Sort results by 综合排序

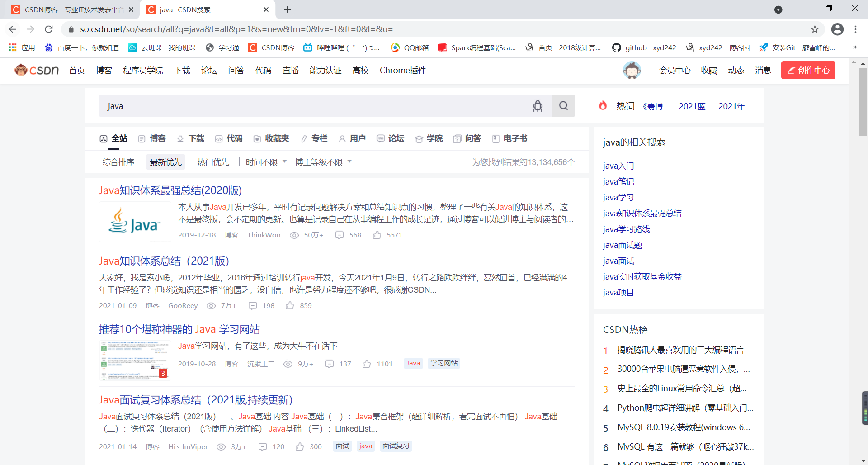(x=118, y=162)
